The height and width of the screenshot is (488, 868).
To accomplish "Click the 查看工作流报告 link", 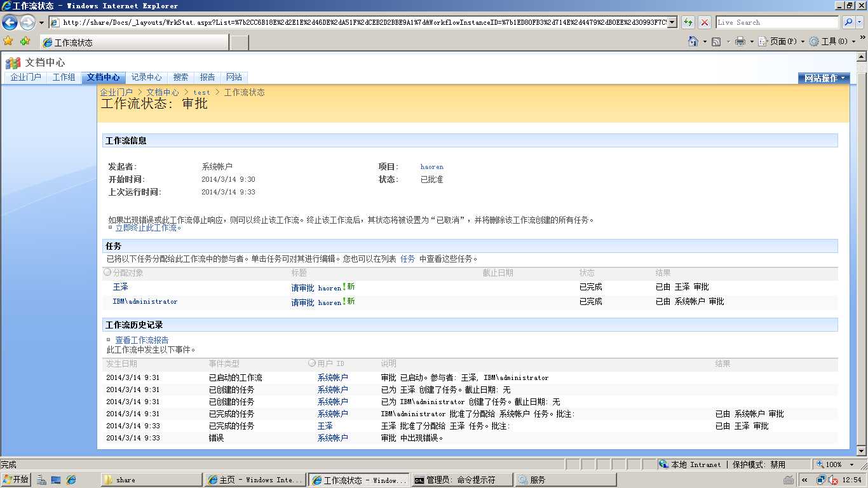I will point(142,340).
